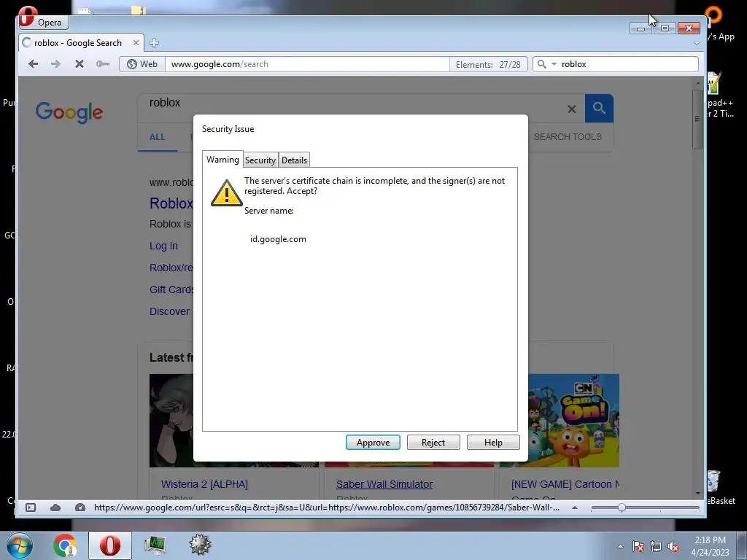Screen dimensions: 747x560
Task: Expand the tab bar list arrow
Action: click(x=697, y=43)
